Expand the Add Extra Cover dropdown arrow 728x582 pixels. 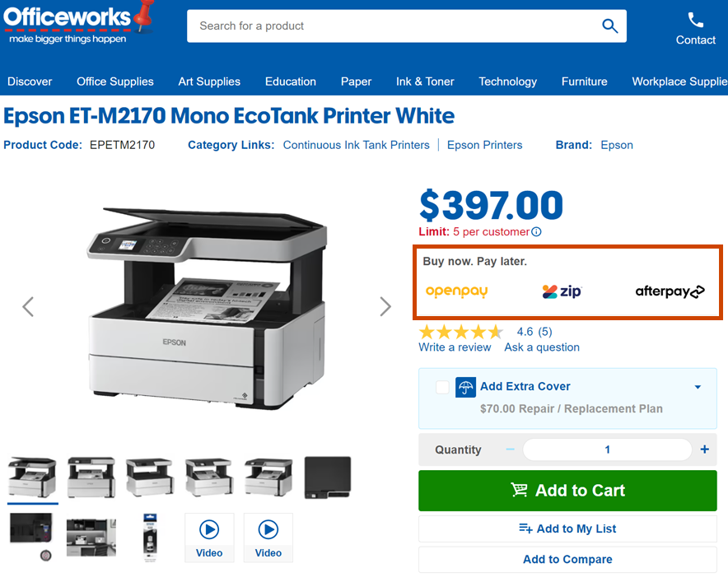(x=698, y=387)
